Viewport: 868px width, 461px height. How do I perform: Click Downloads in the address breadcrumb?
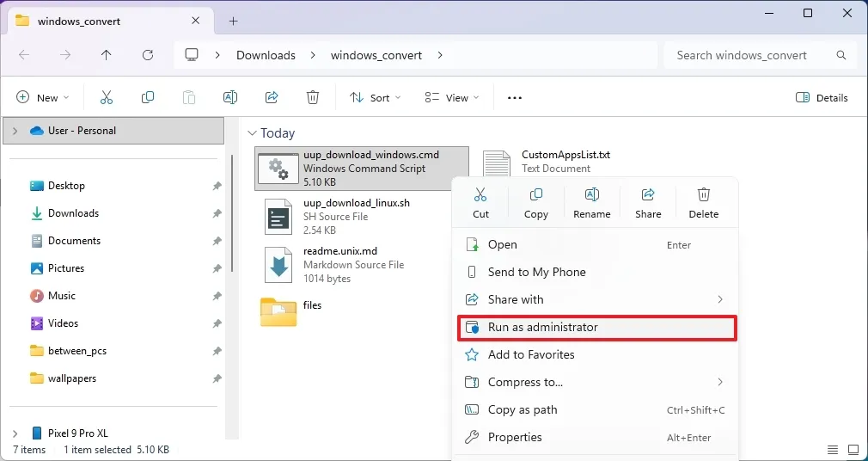tap(266, 55)
